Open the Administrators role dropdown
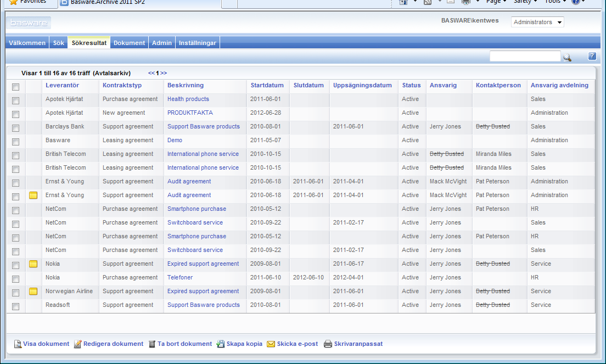Viewport: 606px width, 364px height. (537, 22)
